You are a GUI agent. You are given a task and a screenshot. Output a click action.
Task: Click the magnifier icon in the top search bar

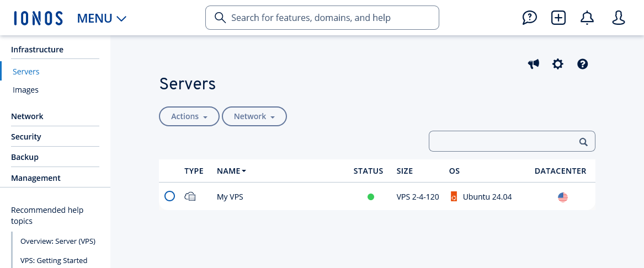point(220,18)
